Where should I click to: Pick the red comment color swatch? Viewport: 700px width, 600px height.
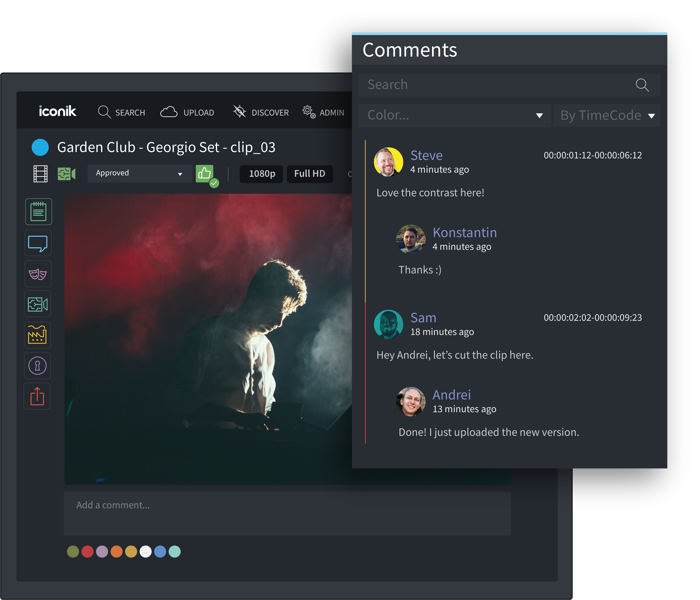point(88,552)
